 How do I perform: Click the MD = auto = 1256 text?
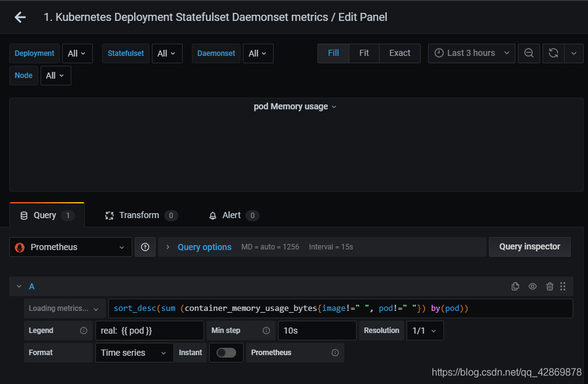(x=270, y=247)
